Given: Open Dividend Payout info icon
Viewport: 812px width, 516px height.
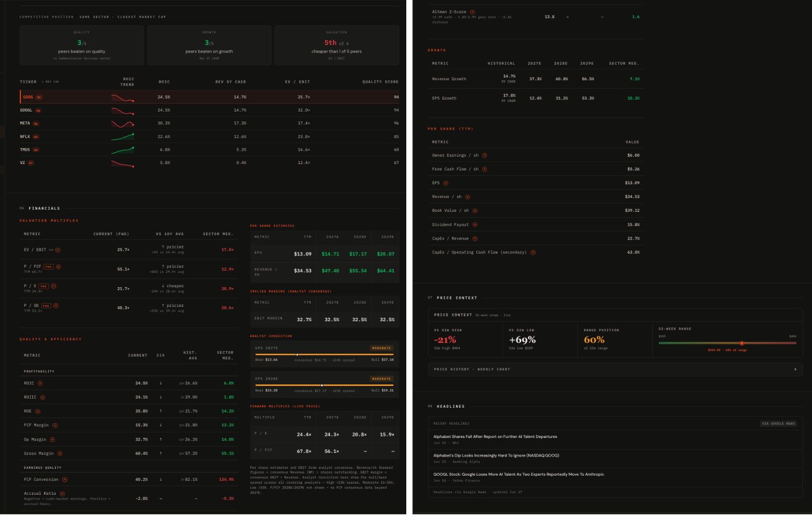Looking at the screenshot, I should click(x=475, y=225).
